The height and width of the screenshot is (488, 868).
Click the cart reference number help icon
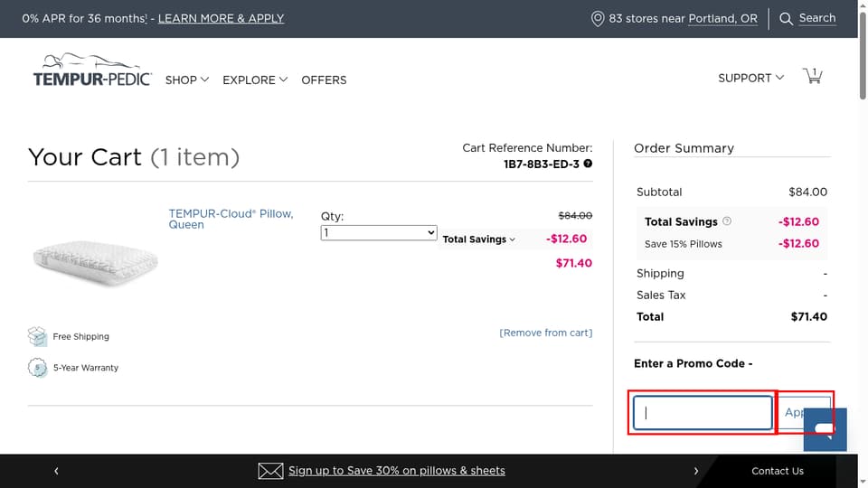click(x=588, y=164)
